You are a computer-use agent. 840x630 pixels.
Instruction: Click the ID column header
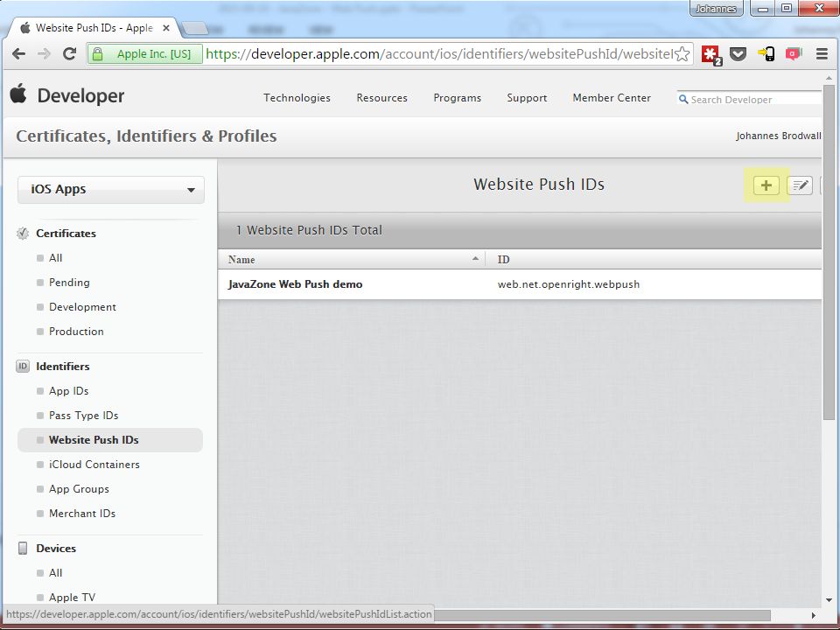(x=503, y=259)
